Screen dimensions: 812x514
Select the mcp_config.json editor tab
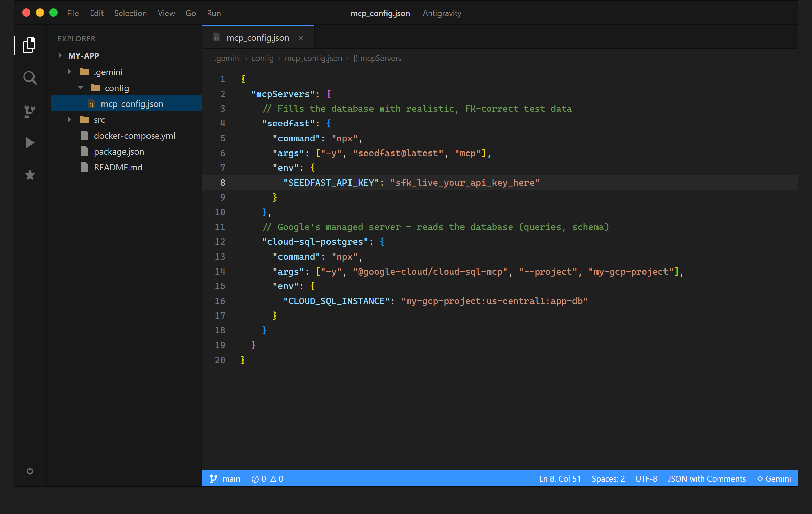[258, 37]
